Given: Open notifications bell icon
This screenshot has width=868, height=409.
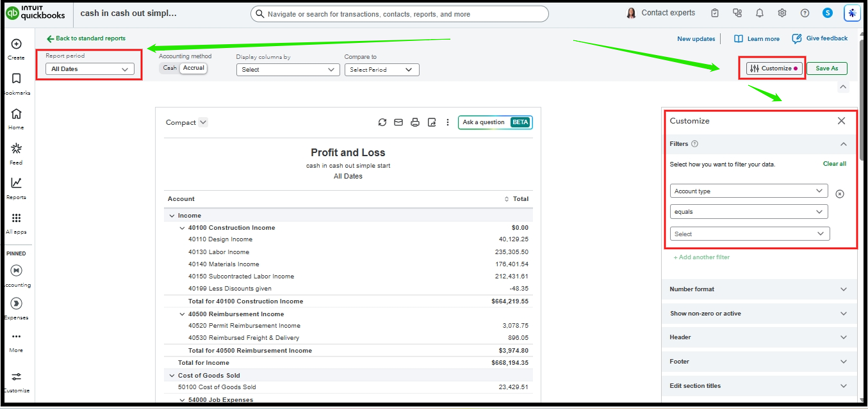Looking at the screenshot, I should pyautogui.click(x=760, y=13).
